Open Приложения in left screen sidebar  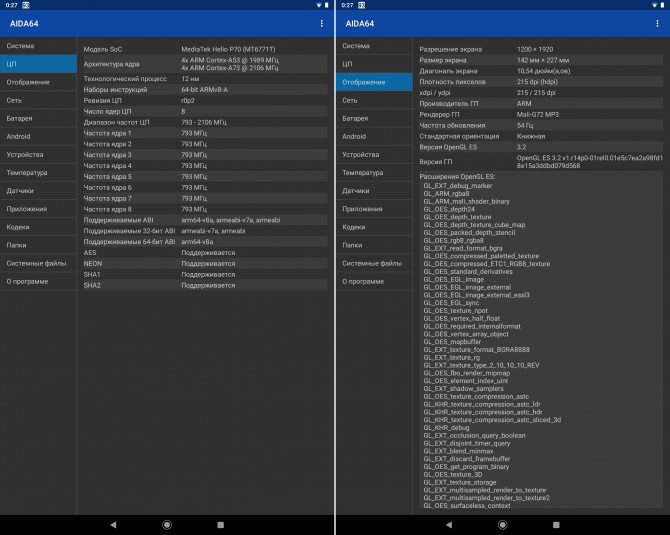click(x=38, y=209)
